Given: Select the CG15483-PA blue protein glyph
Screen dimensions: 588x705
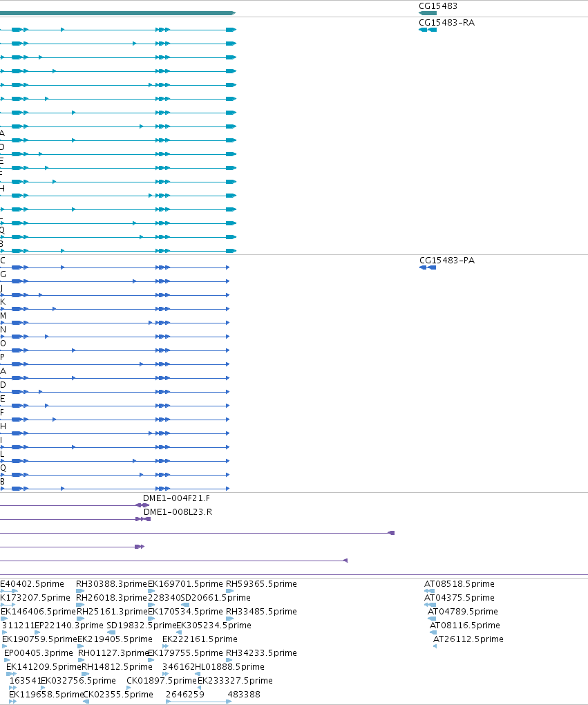Looking at the screenshot, I should pyautogui.click(x=428, y=267).
